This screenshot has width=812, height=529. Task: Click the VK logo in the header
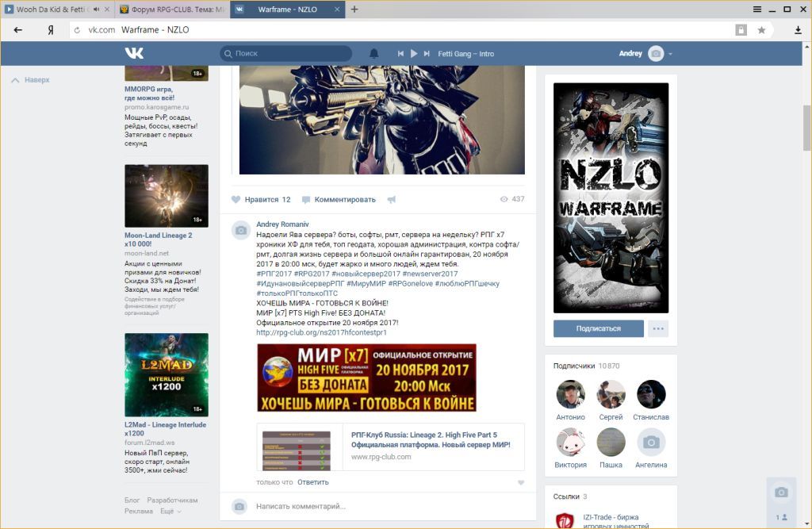pos(133,53)
